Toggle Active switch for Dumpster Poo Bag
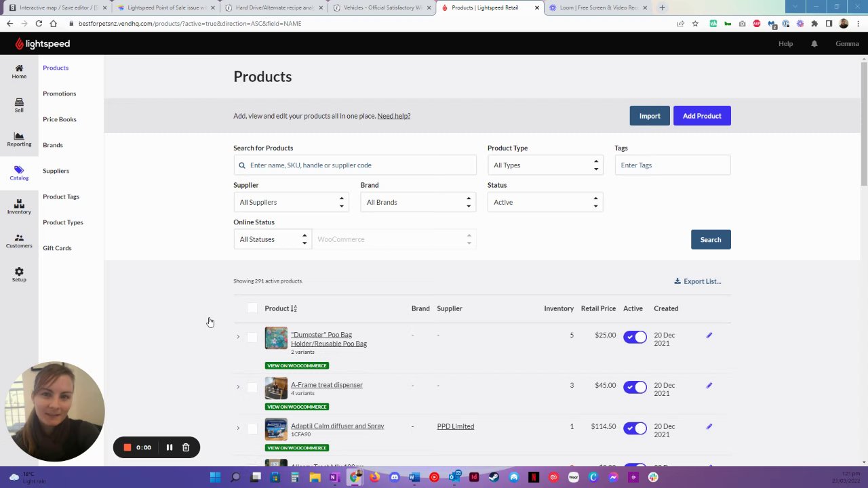The height and width of the screenshot is (488, 868). tap(635, 337)
